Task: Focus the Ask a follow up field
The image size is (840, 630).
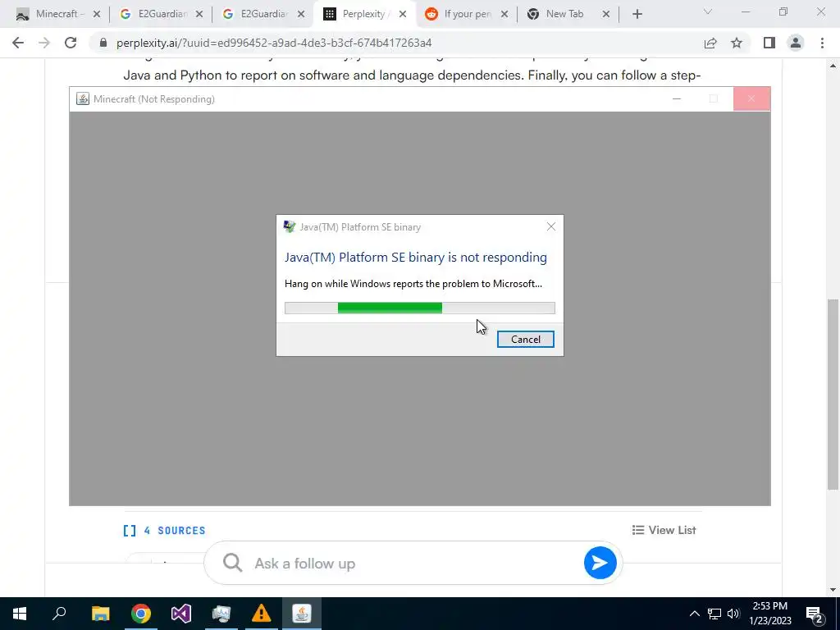Action: coord(413,563)
